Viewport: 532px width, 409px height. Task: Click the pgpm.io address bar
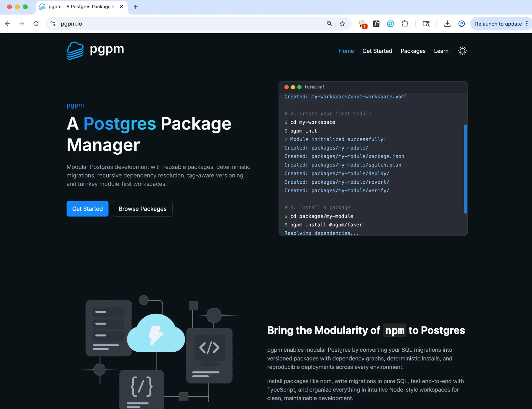pyautogui.click(x=188, y=24)
